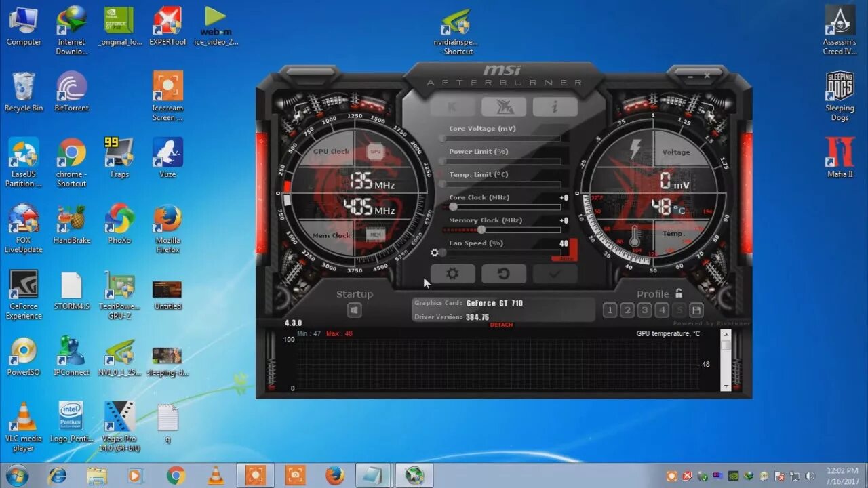
Task: Click the GPU chip icon in clock gauge
Action: (x=376, y=152)
